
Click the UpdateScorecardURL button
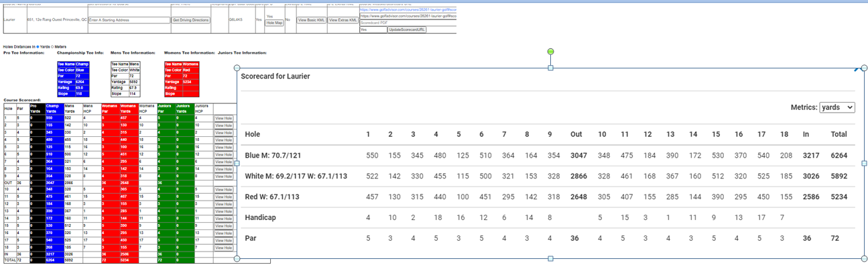point(407,30)
